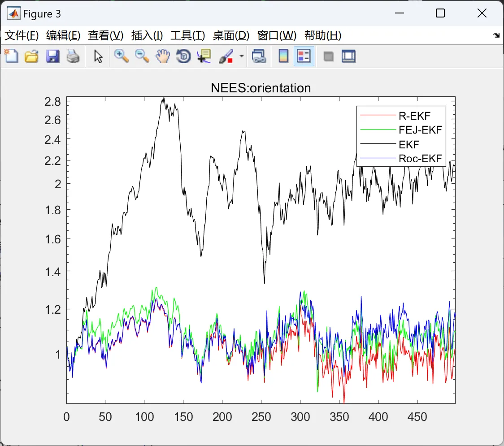This screenshot has width=504, height=446.
Task: Enable the Data Cursor tool
Action: coord(204,56)
